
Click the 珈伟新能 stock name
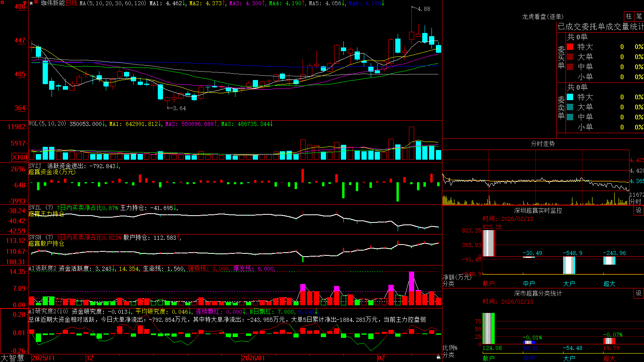[x=53, y=3]
